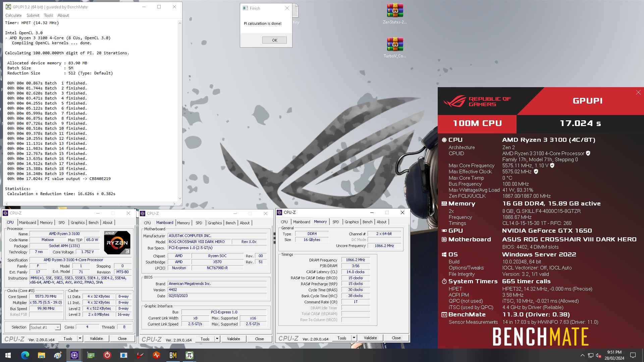Click Close button in first CPU-Z window
This screenshot has height=362, width=644.
(x=122, y=339)
